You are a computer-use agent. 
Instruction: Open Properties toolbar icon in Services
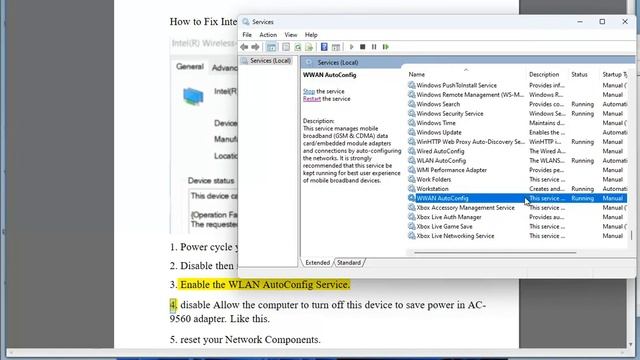coord(286,47)
